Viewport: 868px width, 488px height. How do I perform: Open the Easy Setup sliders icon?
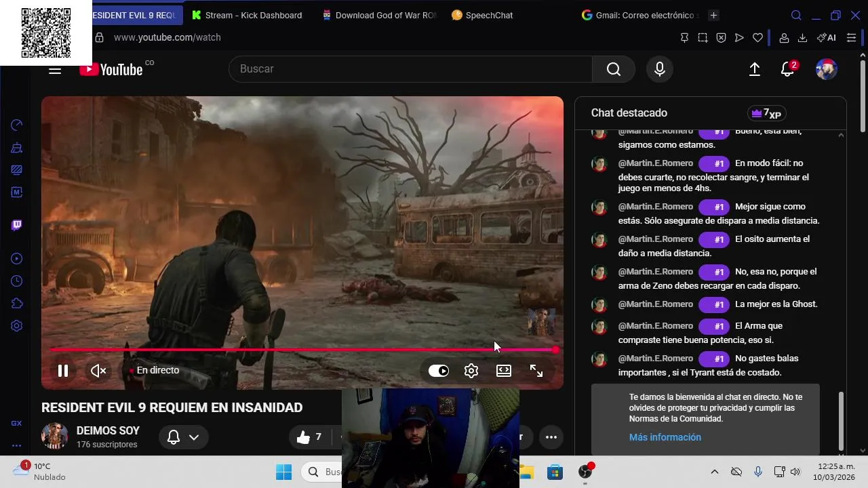[x=851, y=38]
